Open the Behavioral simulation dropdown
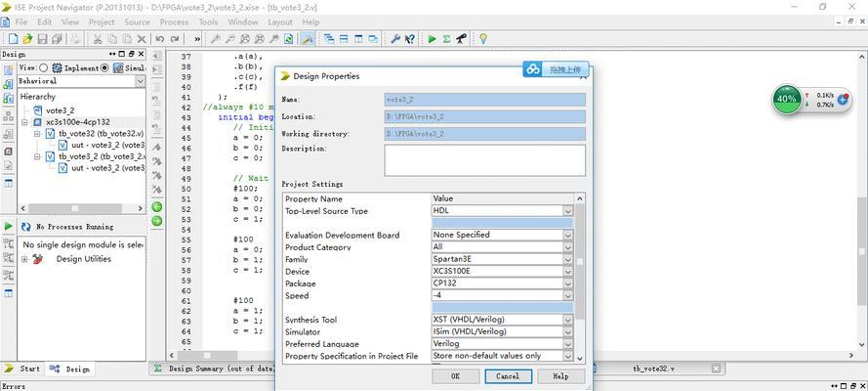Screen dimensions: 868x391 tap(140, 81)
